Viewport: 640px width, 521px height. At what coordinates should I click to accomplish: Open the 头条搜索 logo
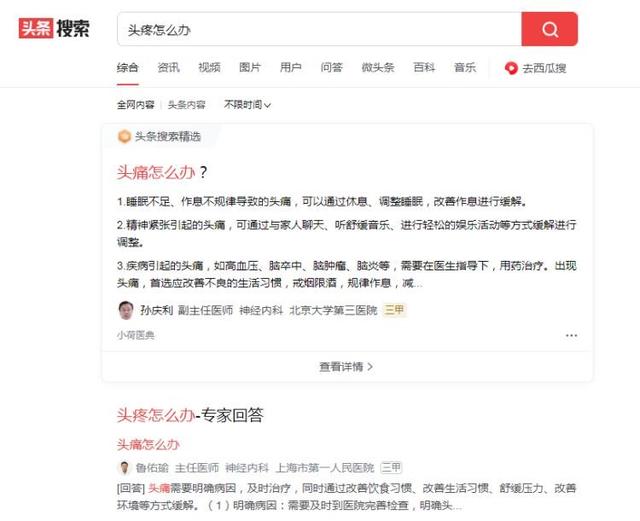coord(54,28)
